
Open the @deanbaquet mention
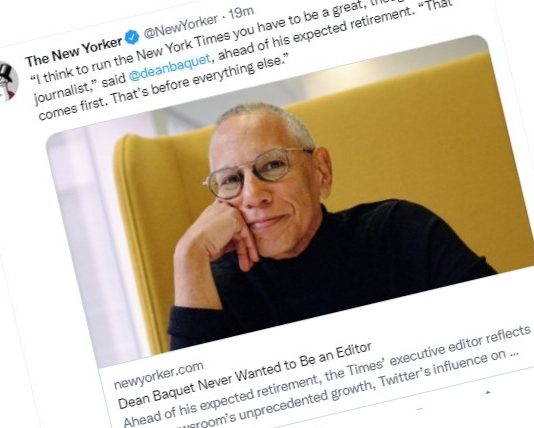click(170, 68)
